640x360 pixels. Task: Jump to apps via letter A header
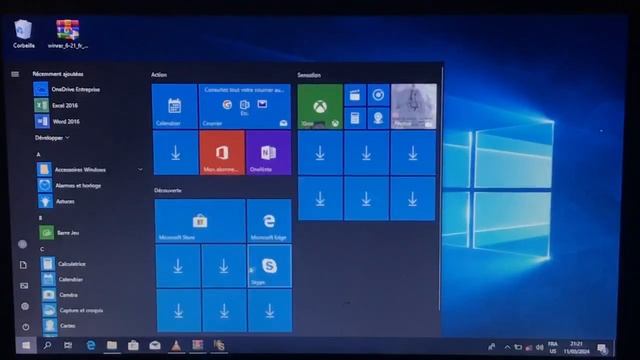coord(38,154)
